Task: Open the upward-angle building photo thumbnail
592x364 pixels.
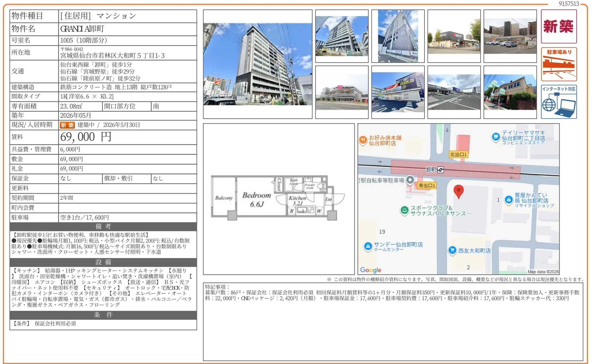Action: pos(398,36)
